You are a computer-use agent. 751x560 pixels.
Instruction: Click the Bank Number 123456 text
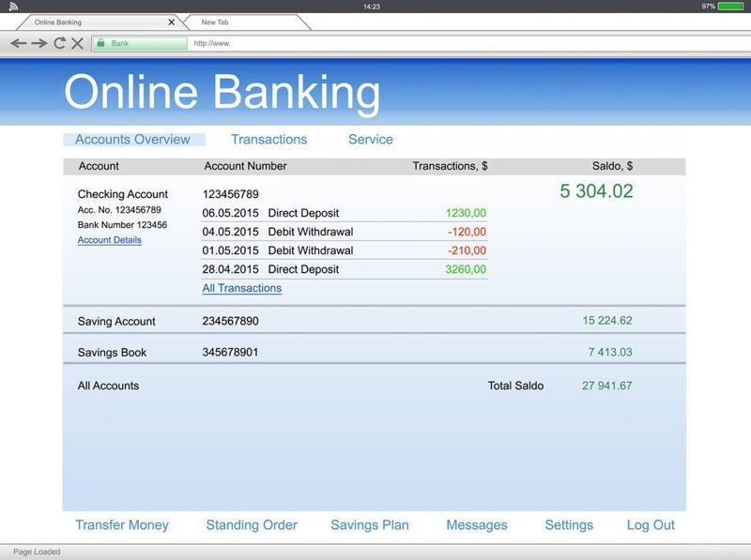coord(122,225)
